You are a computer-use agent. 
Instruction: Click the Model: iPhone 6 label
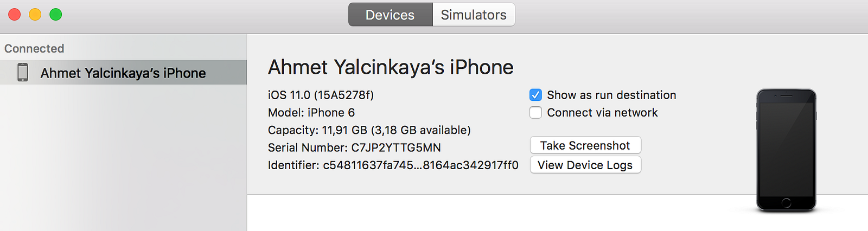tap(311, 113)
